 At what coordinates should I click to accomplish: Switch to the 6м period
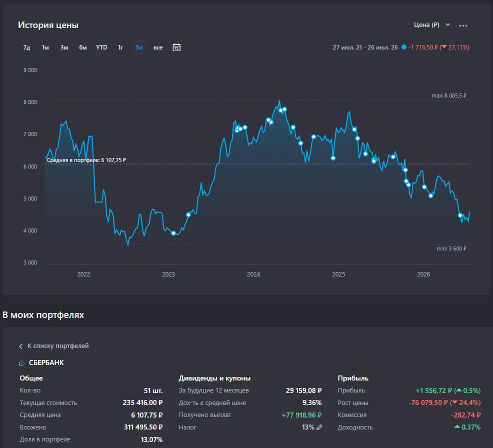(82, 47)
